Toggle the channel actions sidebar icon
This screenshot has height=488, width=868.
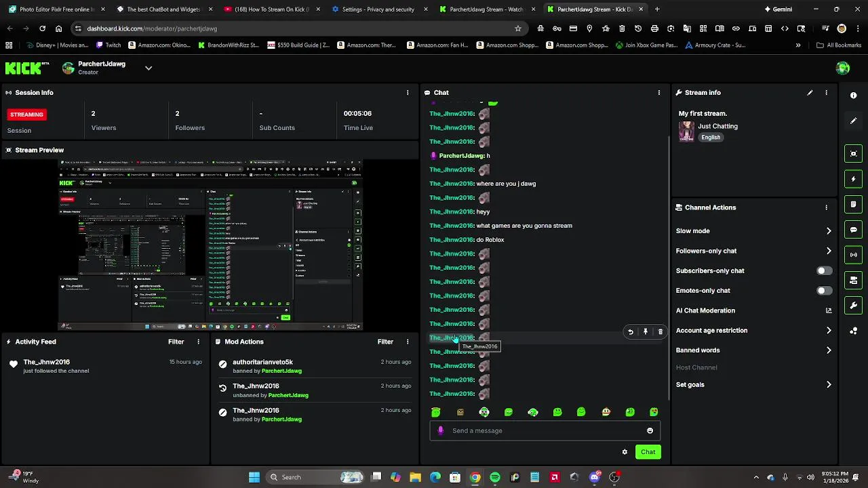point(853,280)
